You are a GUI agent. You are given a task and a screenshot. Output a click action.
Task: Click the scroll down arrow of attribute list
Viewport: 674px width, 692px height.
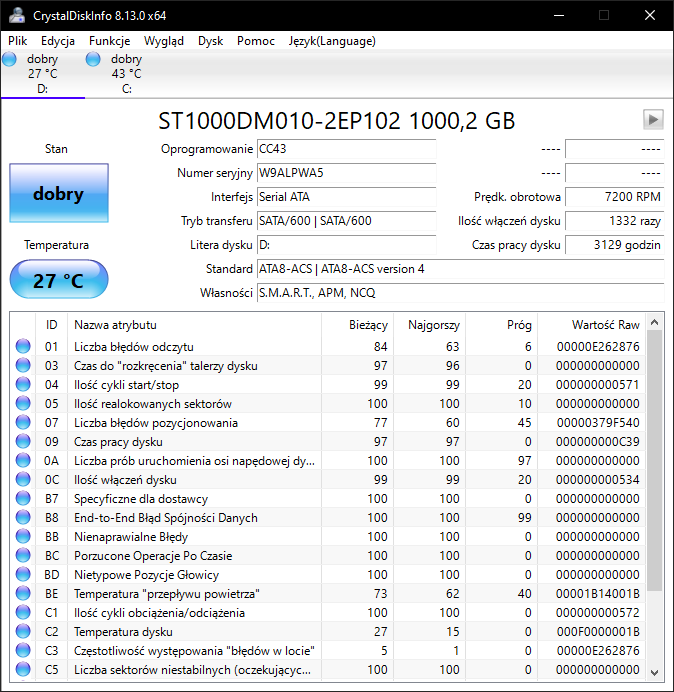[655, 673]
